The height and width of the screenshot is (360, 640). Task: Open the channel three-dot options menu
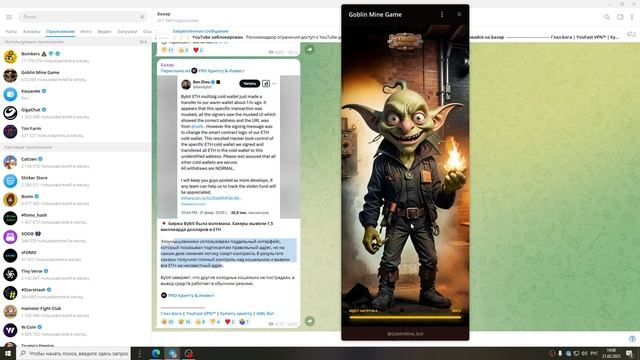[x=632, y=17]
